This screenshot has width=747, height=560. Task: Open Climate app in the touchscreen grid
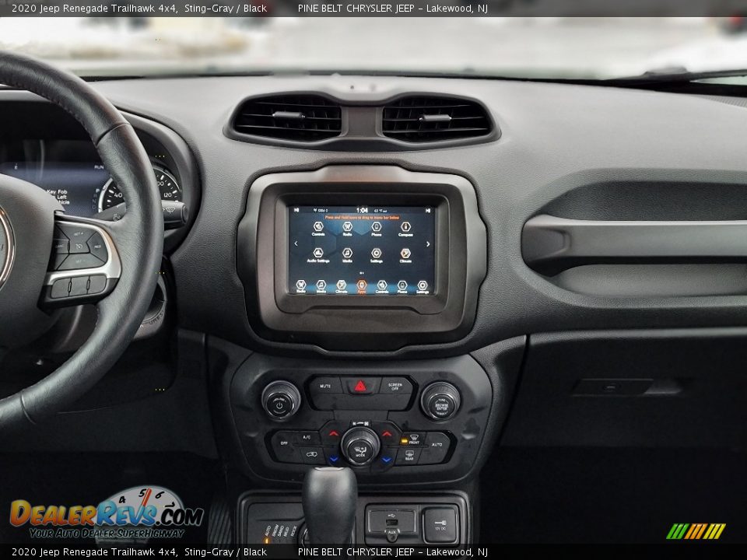[x=405, y=255]
